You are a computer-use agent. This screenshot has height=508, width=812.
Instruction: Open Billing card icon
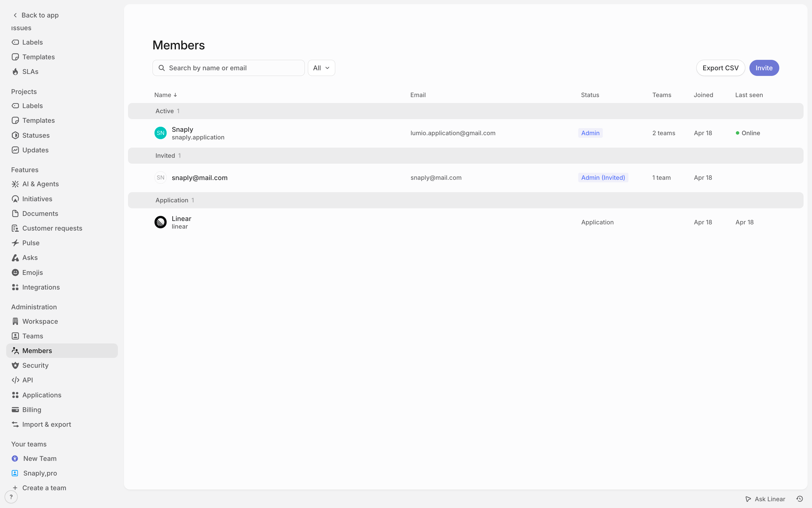[x=15, y=410]
